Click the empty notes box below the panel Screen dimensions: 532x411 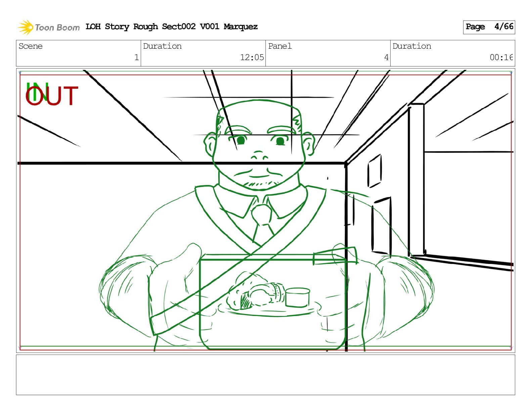(265, 375)
